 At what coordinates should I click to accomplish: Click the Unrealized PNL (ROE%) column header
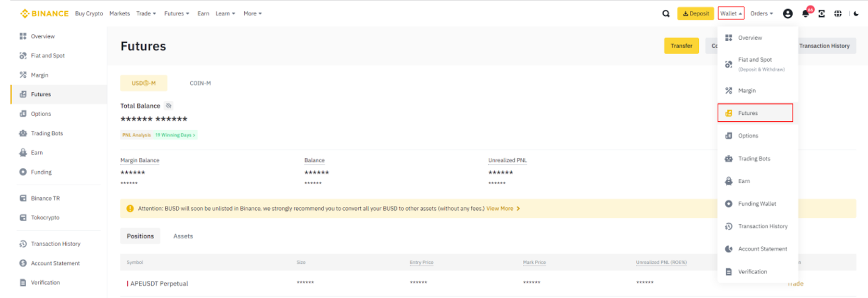pos(661,262)
